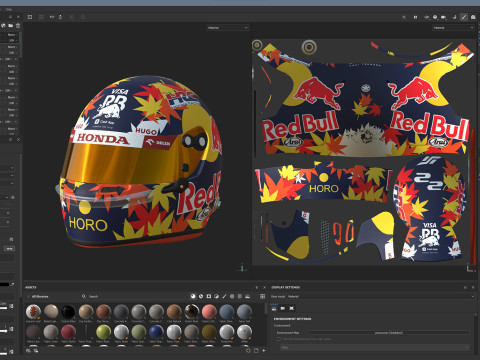
Task: Click the globe icon in the top-right toolbar
Action: [x=435, y=17]
